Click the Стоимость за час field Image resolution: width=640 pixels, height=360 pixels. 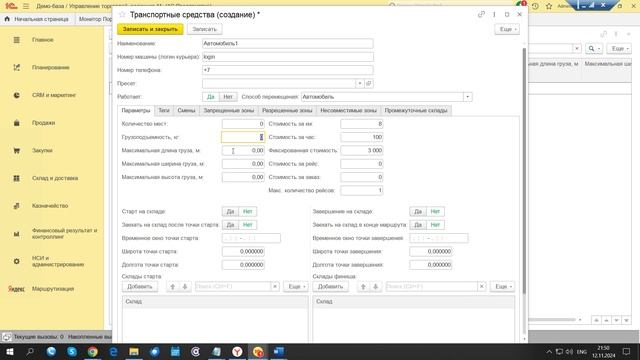pos(362,138)
